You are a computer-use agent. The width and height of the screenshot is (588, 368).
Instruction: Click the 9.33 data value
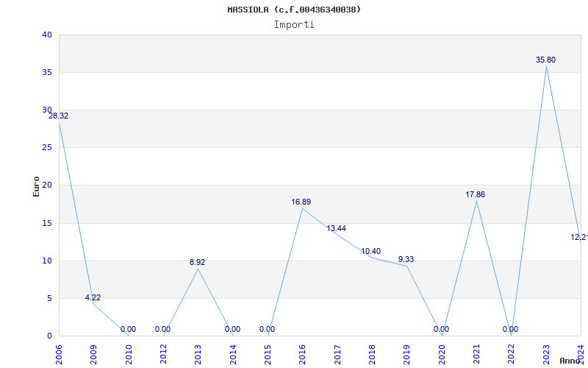click(406, 260)
